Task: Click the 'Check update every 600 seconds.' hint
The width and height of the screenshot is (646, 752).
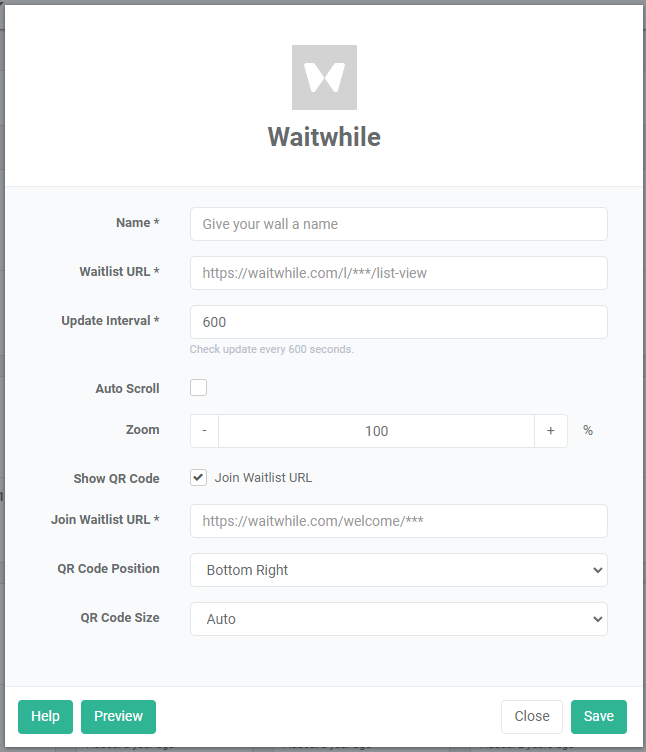Action: coord(271,349)
